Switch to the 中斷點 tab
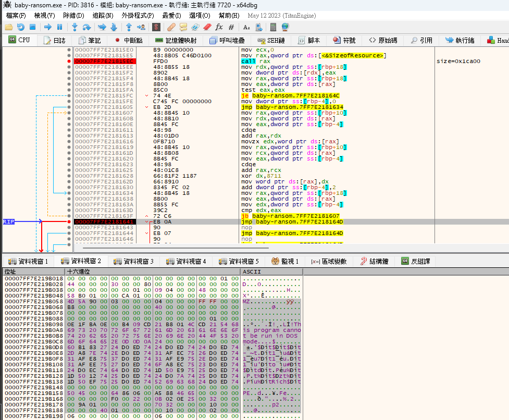 129,40
